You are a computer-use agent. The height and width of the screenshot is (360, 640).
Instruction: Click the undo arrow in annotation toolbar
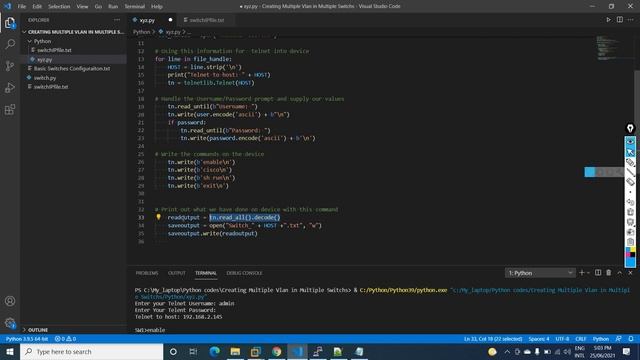[630, 202]
